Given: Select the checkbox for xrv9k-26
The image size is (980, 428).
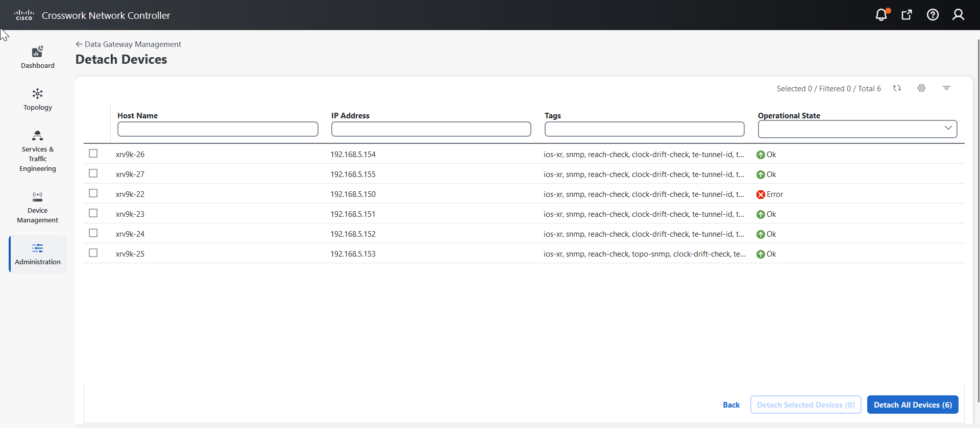Looking at the screenshot, I should 93,154.
